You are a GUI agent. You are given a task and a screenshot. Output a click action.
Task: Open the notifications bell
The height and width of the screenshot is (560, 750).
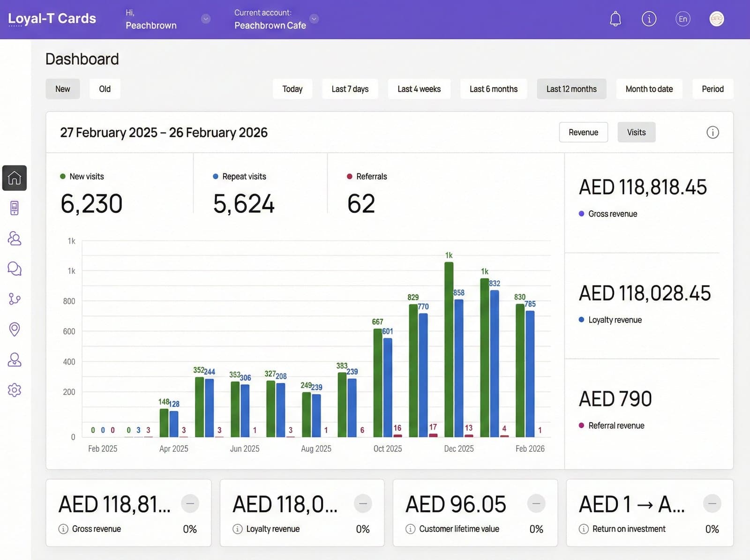coord(615,19)
